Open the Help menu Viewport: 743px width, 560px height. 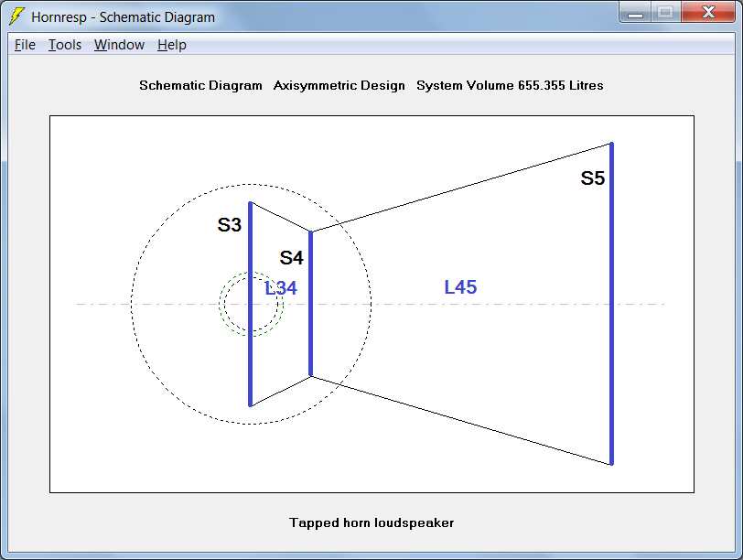pyautogui.click(x=171, y=45)
